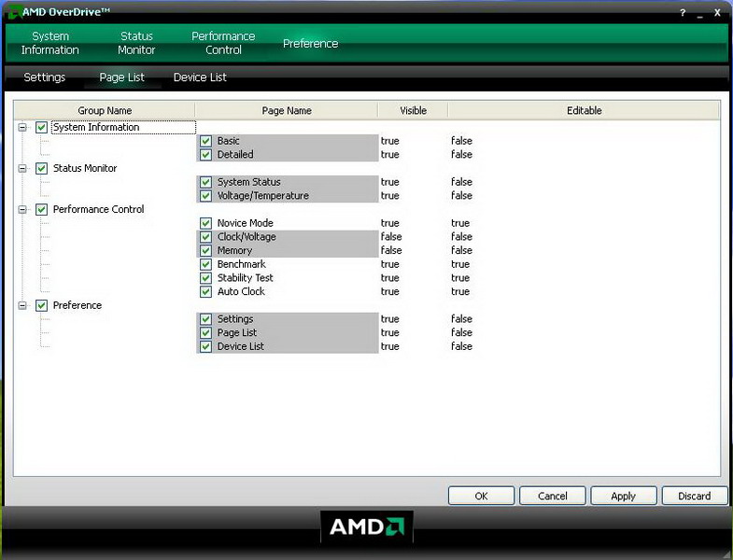Collapse the System Information tree group
Viewport: 733px width, 560px height.
point(22,127)
